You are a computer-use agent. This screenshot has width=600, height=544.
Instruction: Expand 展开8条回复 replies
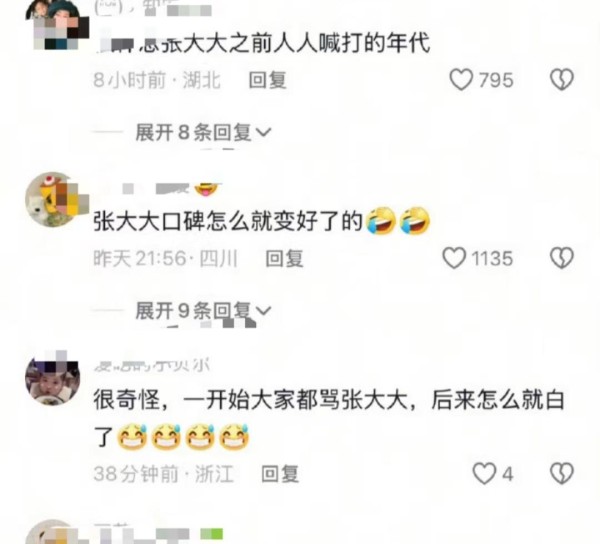203,132
